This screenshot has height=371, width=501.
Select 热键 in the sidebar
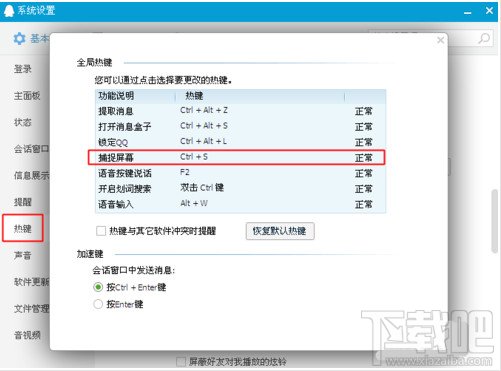tap(23, 228)
